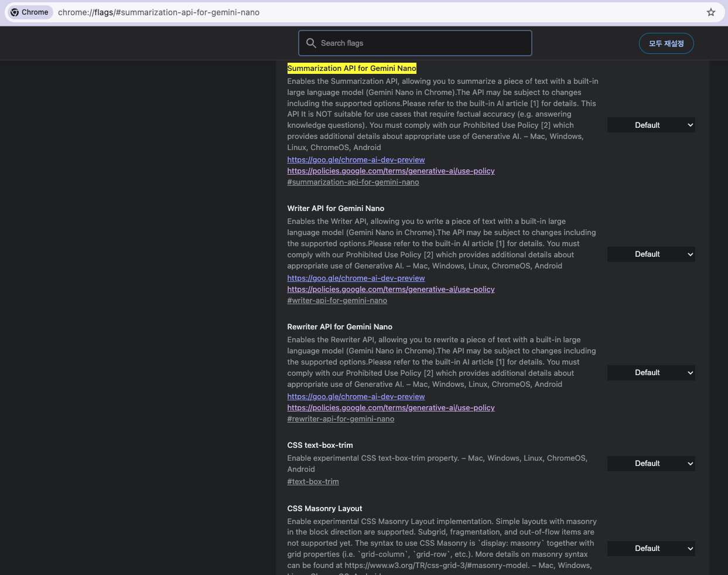This screenshot has height=575, width=728.
Task: Open Writer API for Gemini Nano dropdown
Action: tap(651, 254)
